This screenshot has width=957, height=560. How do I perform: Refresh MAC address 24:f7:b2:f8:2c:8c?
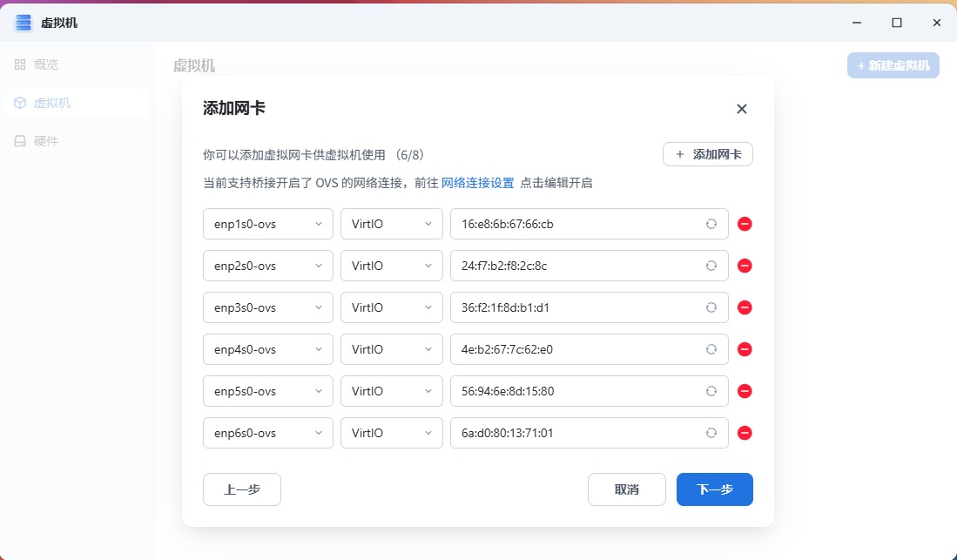[711, 266]
